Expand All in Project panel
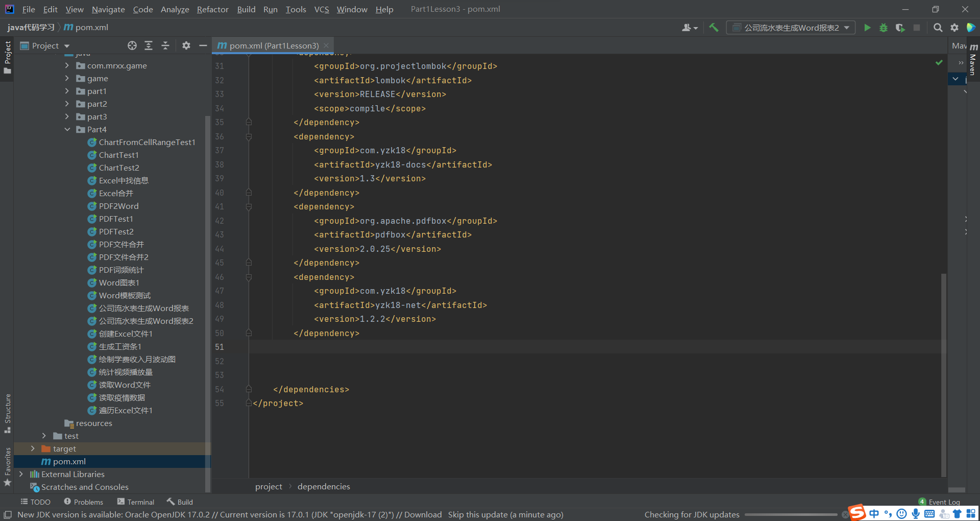 tap(149, 45)
